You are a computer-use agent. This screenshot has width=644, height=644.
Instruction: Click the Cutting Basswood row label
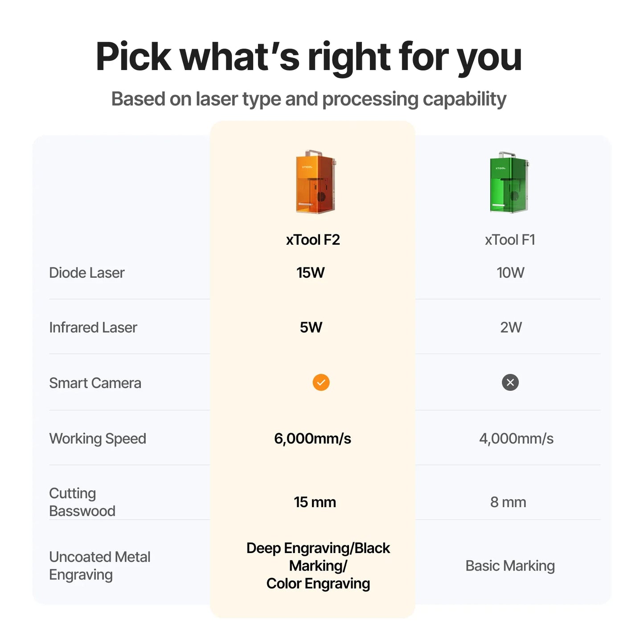point(82,502)
